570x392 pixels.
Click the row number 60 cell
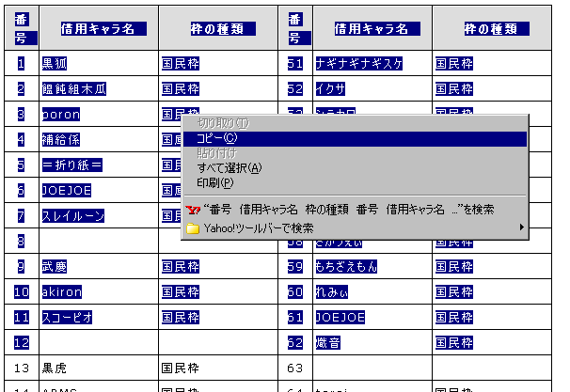[295, 292]
